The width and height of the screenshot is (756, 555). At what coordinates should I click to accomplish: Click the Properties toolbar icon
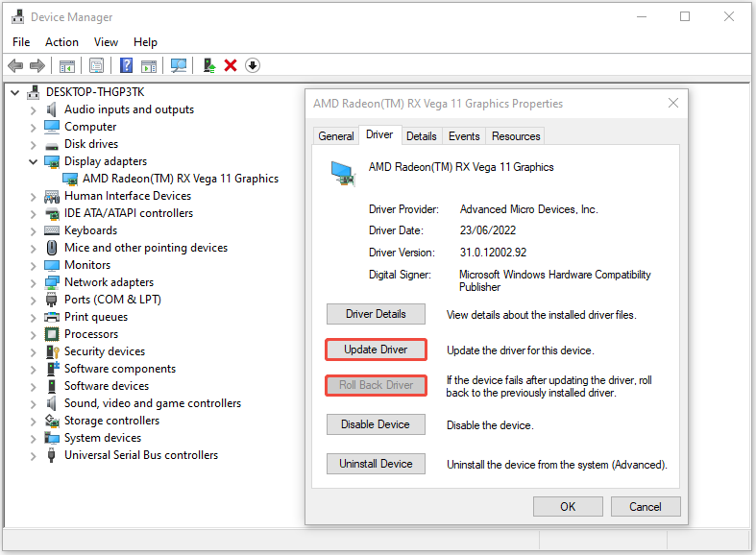pyautogui.click(x=96, y=65)
